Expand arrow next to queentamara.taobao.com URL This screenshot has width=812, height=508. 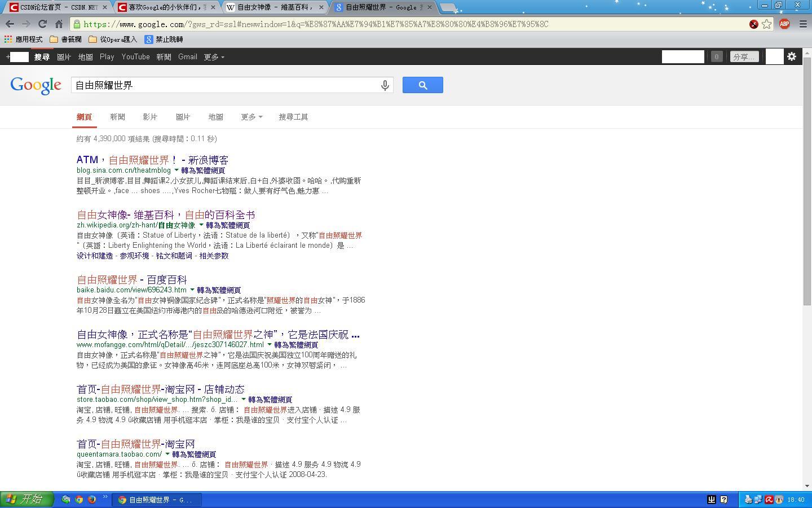167,454
